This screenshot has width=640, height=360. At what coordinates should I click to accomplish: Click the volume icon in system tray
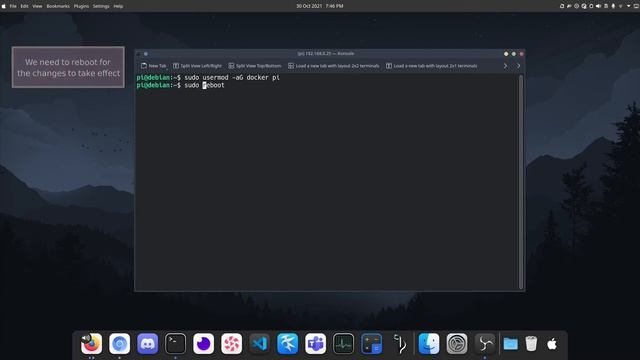[x=598, y=6]
